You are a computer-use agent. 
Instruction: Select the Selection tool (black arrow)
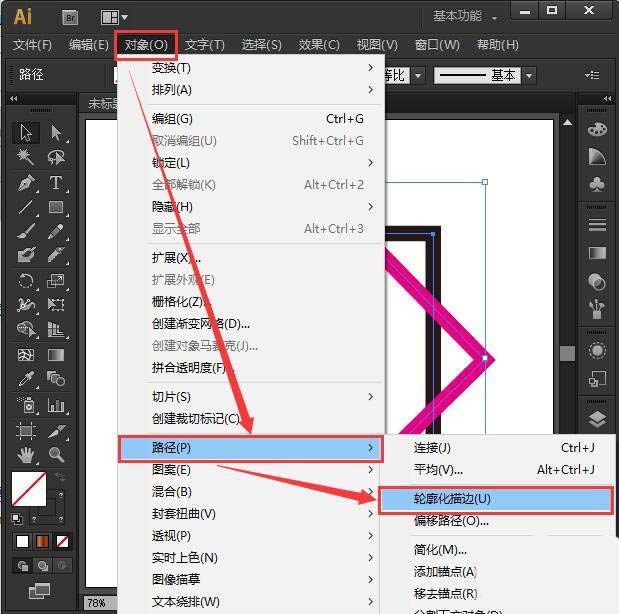(x=26, y=132)
